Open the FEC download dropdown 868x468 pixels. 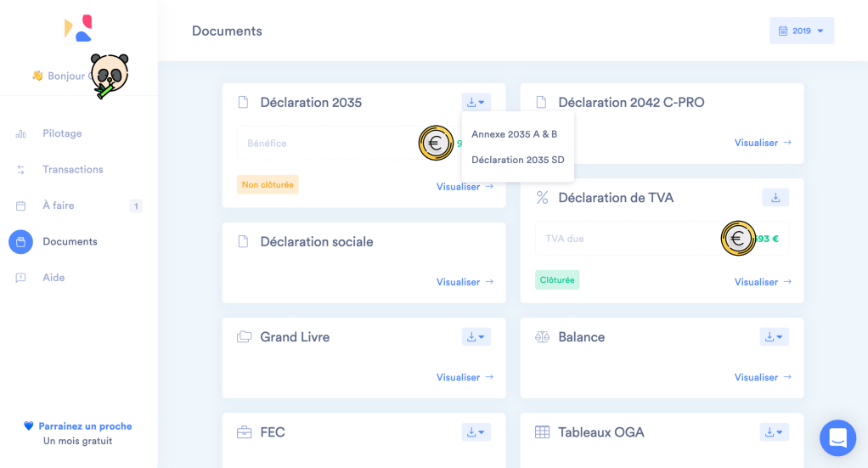pyautogui.click(x=476, y=432)
